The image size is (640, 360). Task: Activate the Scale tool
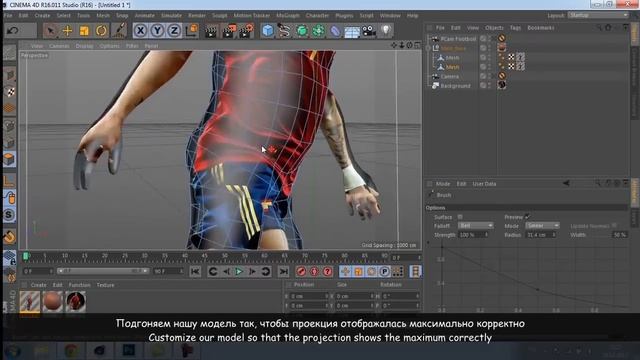point(84,31)
